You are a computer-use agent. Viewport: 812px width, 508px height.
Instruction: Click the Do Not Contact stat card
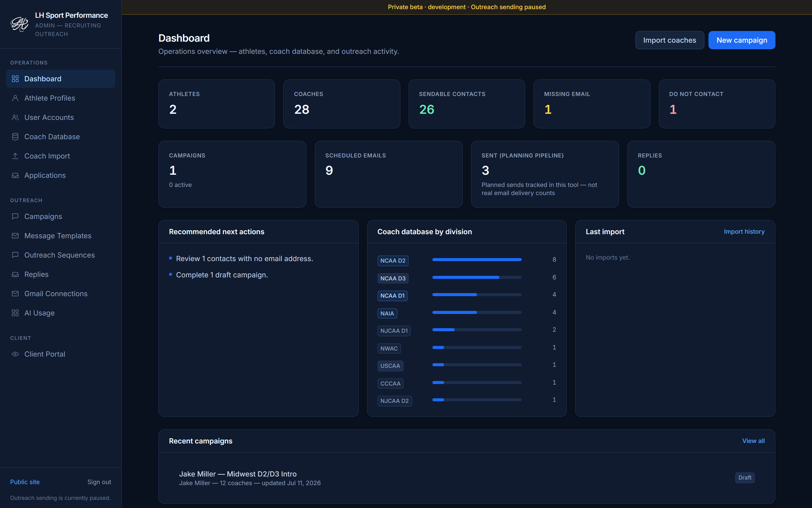(717, 104)
